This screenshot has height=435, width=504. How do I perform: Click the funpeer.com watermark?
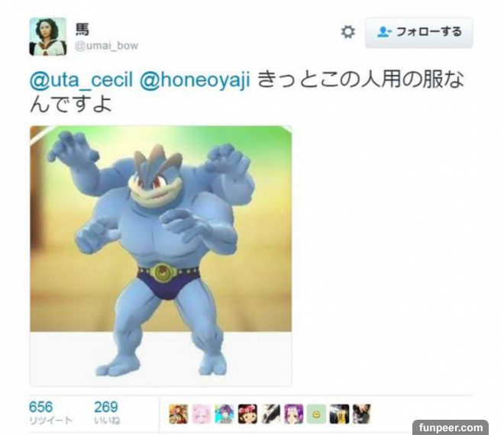[451, 427]
